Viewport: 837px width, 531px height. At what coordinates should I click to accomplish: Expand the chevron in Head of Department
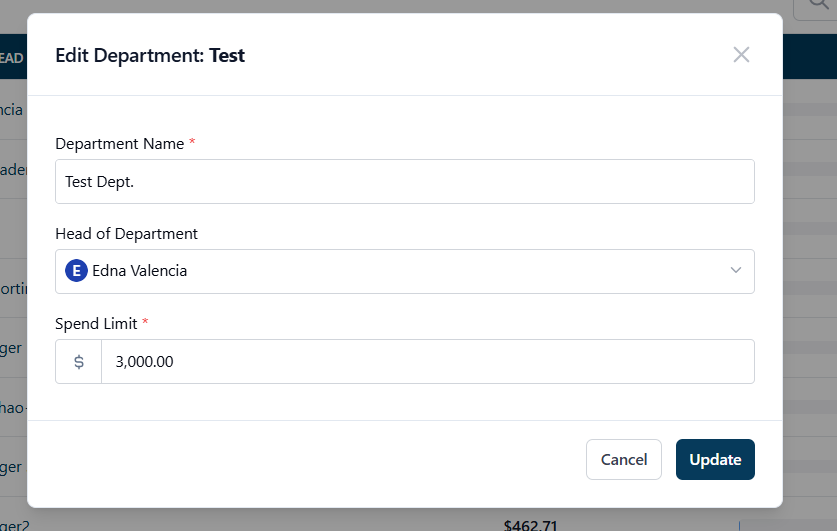(x=736, y=271)
